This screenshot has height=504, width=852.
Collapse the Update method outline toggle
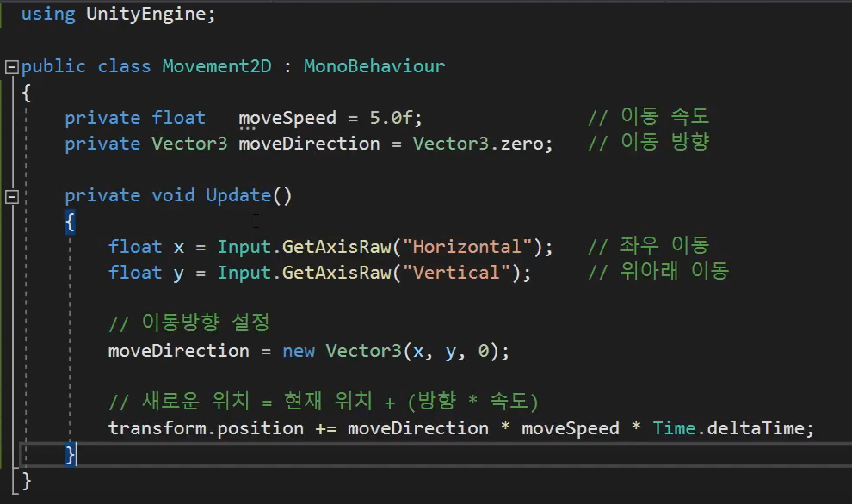(x=12, y=196)
